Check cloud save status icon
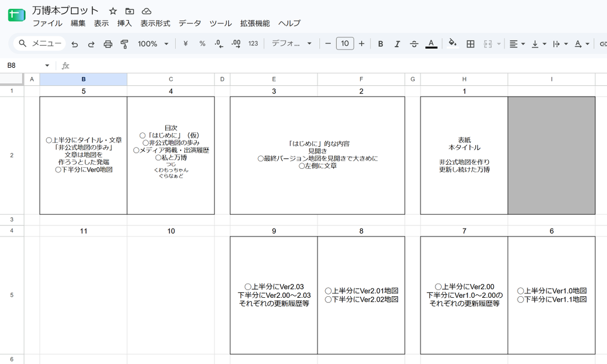 (146, 11)
